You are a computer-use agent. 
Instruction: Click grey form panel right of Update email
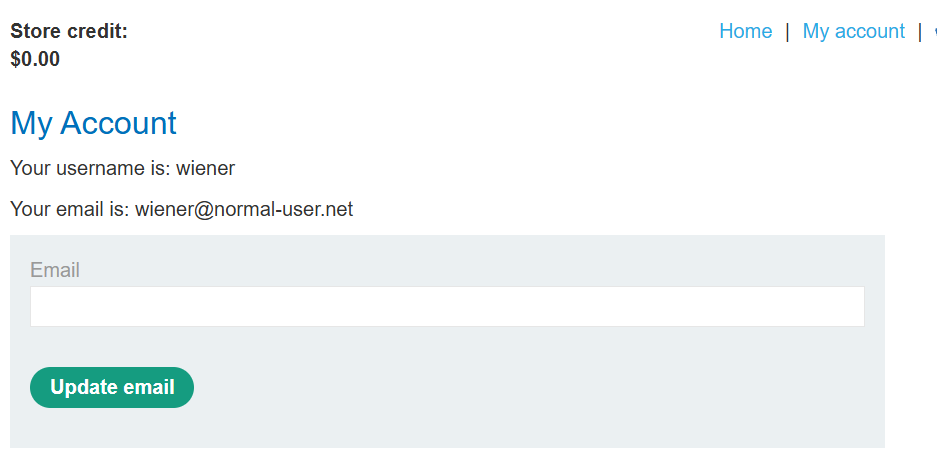(538, 387)
